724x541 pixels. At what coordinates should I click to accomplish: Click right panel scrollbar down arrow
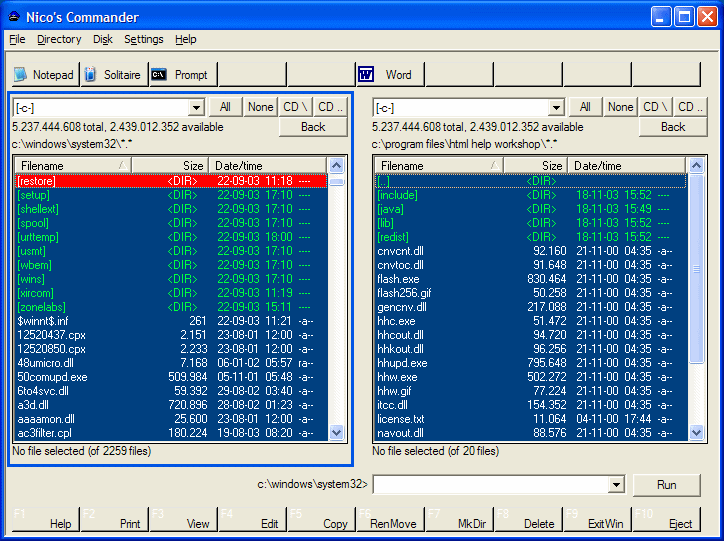pyautogui.click(x=696, y=433)
